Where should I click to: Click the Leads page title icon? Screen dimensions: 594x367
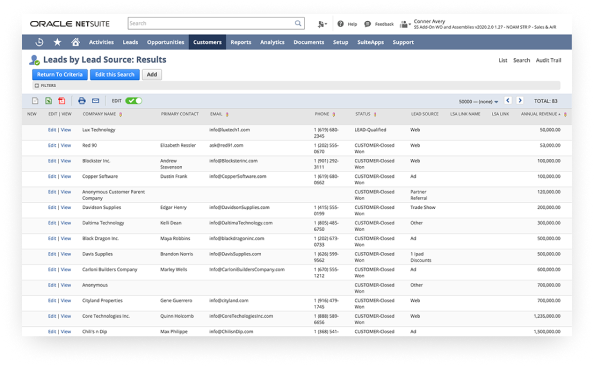click(34, 60)
